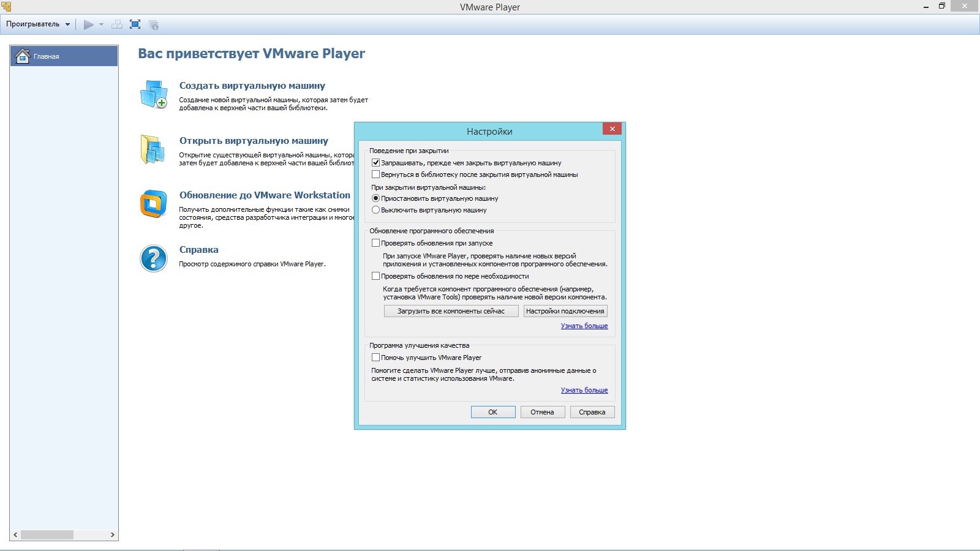Click the sidebar horizontal scrollbar right arrow

(x=112, y=535)
